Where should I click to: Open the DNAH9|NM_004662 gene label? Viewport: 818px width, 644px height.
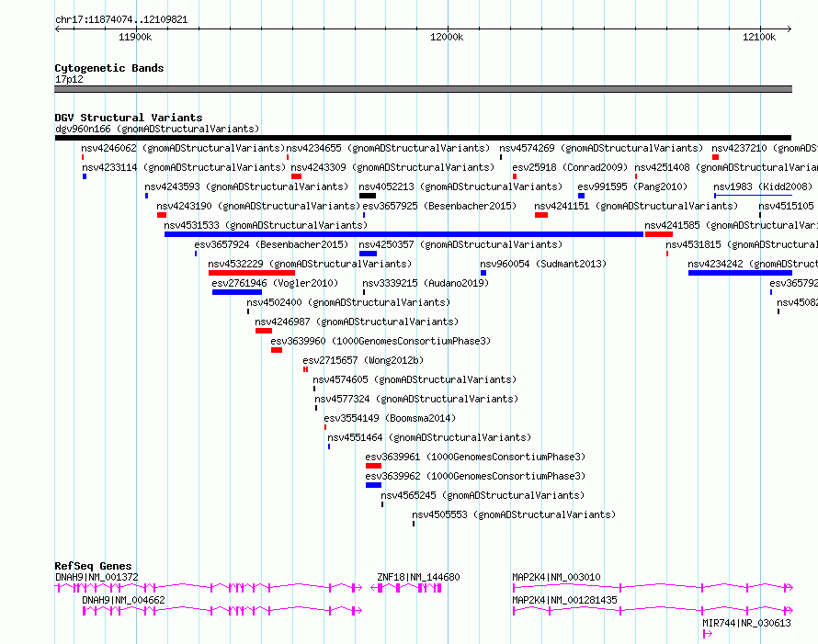(x=124, y=600)
